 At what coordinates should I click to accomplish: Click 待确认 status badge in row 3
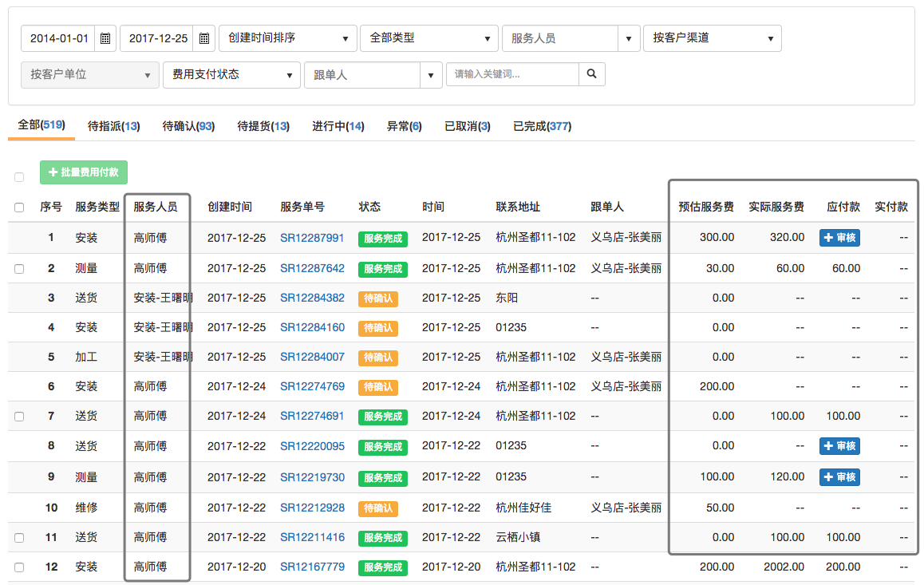pyautogui.click(x=377, y=298)
